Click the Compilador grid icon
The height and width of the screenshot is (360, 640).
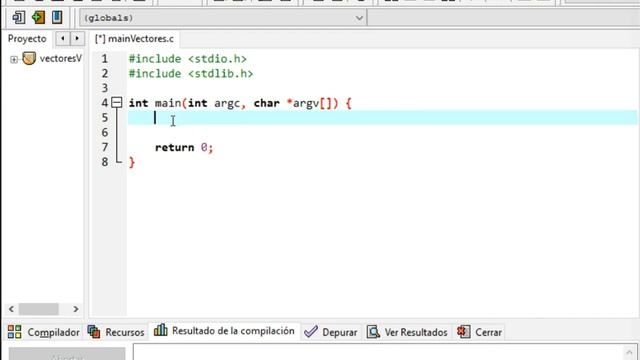[15, 332]
